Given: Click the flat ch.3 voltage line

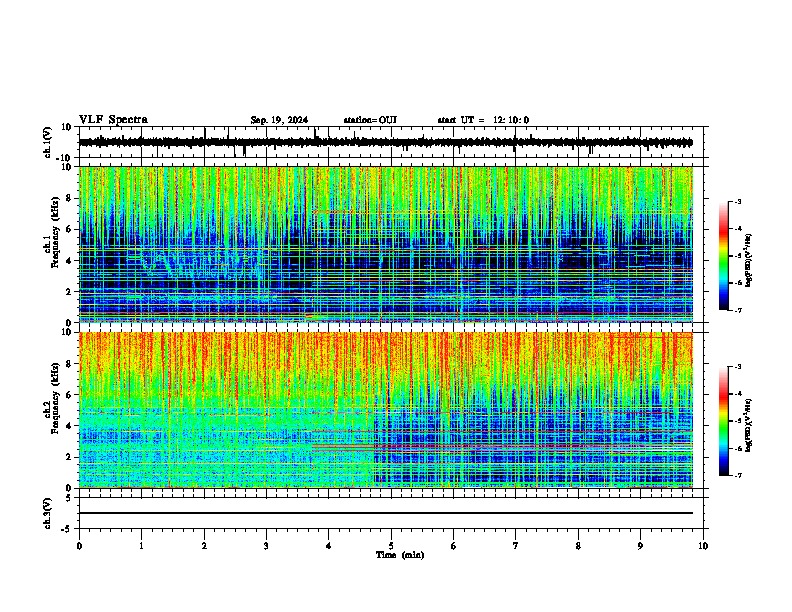Looking at the screenshot, I should [386, 513].
